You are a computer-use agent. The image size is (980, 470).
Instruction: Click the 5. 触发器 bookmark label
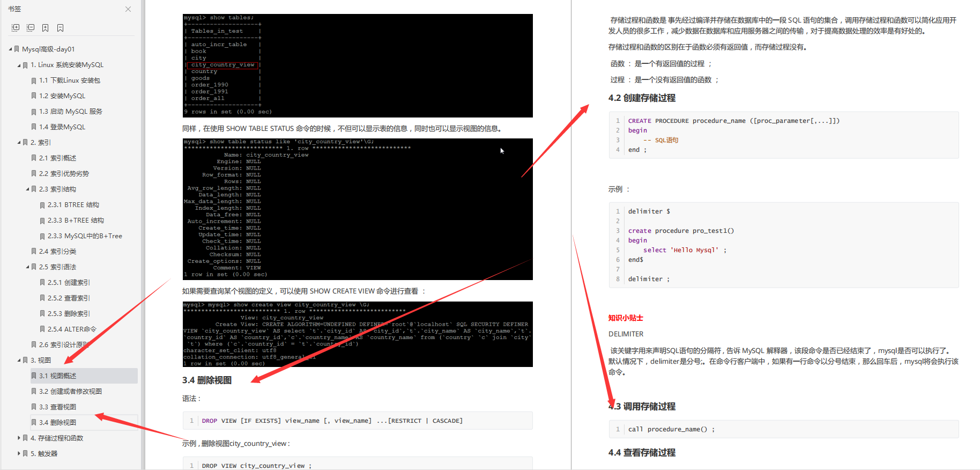tap(44, 454)
